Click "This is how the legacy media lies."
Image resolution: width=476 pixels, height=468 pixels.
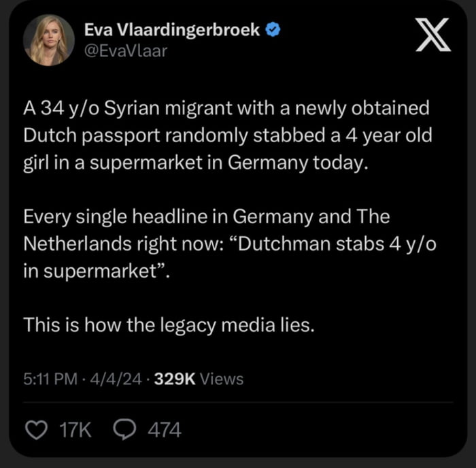(169, 325)
